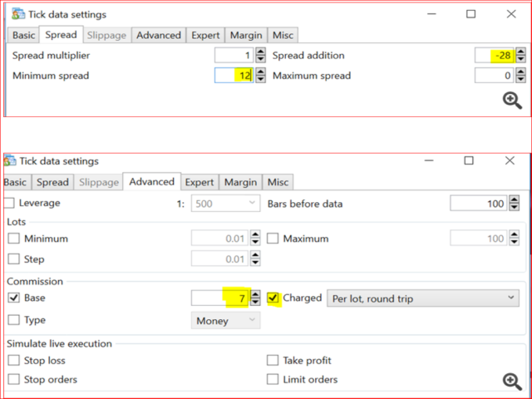Open Basic tab in upper Spread window
Screen dimensions: 532x399
(x=24, y=35)
